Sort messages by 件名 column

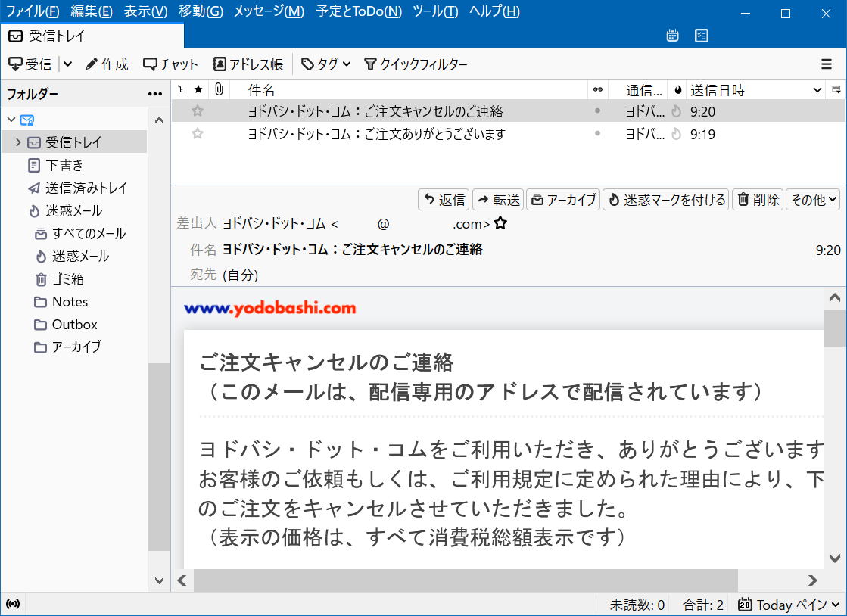[x=409, y=89]
